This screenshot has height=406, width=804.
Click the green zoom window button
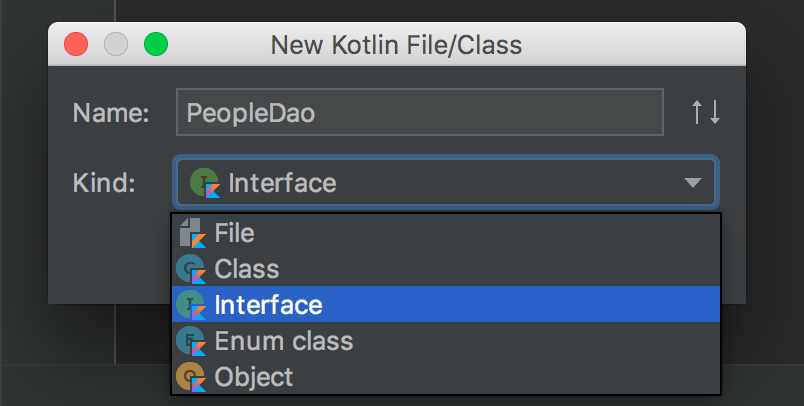156,44
